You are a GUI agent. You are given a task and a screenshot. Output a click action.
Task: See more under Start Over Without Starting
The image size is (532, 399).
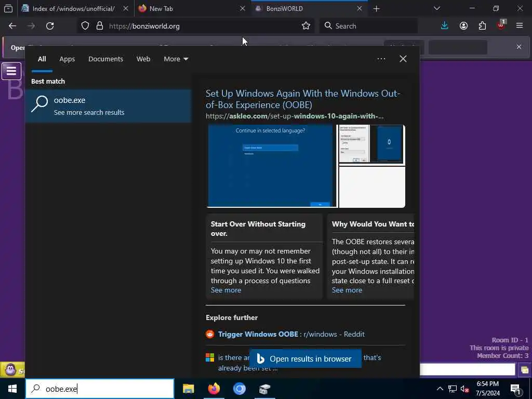click(226, 290)
